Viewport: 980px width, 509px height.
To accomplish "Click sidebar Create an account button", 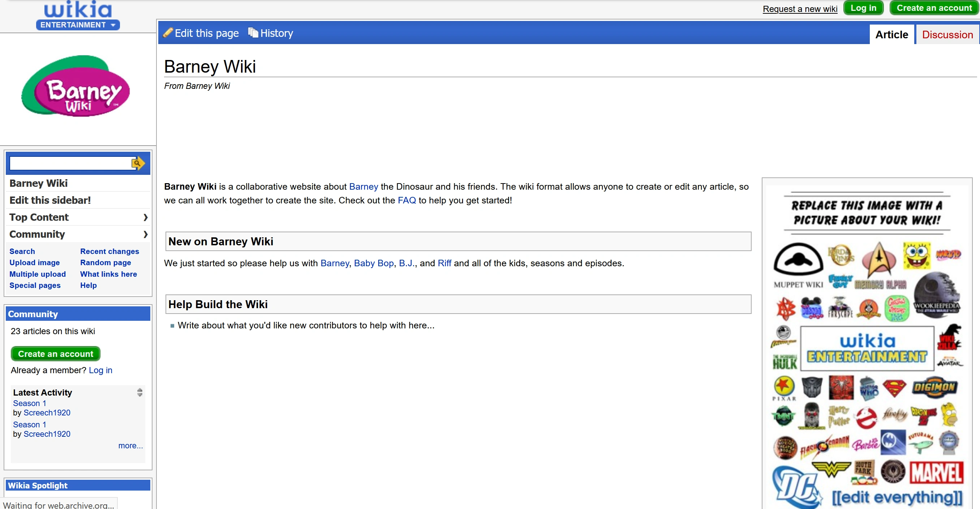I will (56, 354).
